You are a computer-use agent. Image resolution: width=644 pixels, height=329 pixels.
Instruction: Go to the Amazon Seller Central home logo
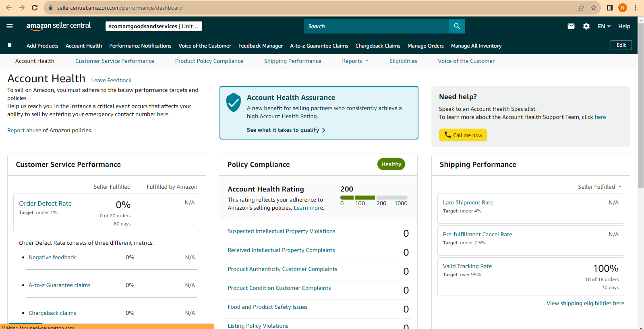coord(58,26)
